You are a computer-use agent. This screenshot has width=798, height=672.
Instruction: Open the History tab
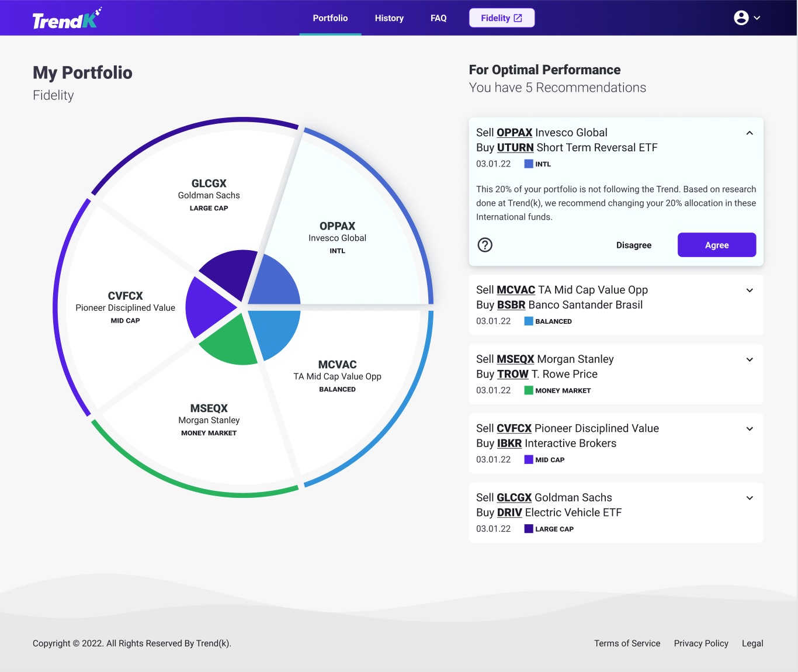389,18
